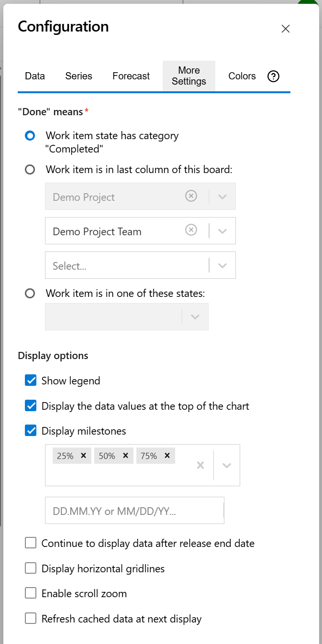Click the DD.MM.YY date input field
This screenshot has width=322, height=644.
(x=134, y=510)
